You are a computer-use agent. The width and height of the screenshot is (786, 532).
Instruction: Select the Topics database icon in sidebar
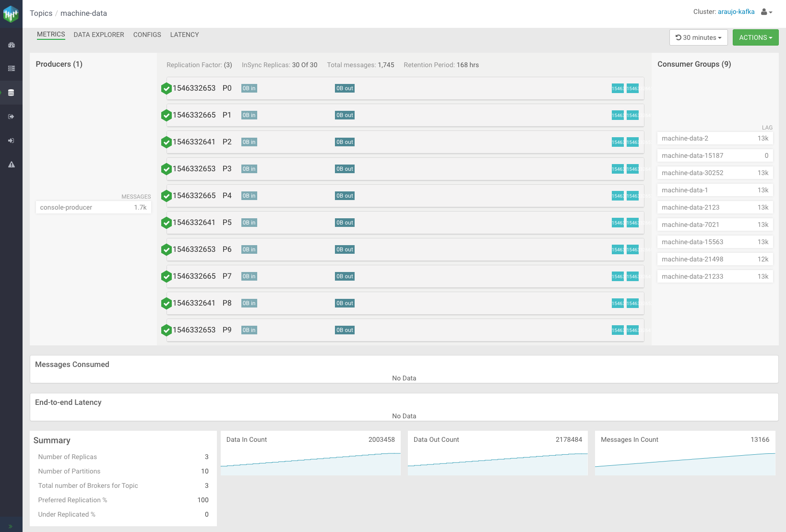point(11,93)
